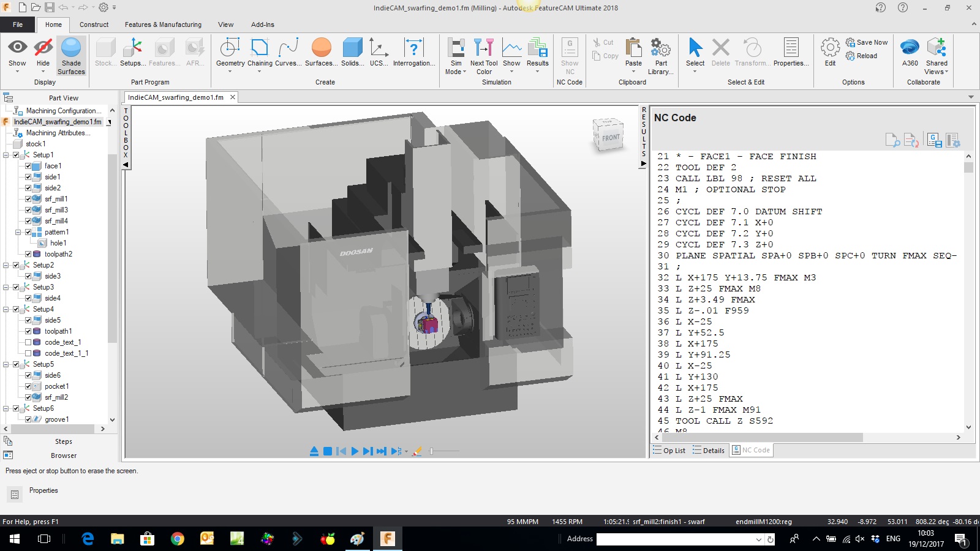The image size is (980, 551).
Task: Switch to the Details results tab
Action: coord(709,451)
